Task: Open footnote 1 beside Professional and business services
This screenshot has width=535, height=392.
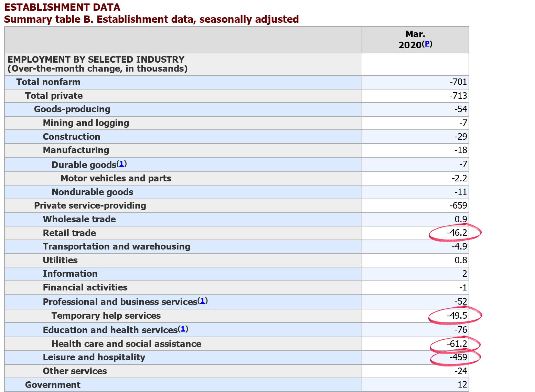Action: click(x=202, y=300)
